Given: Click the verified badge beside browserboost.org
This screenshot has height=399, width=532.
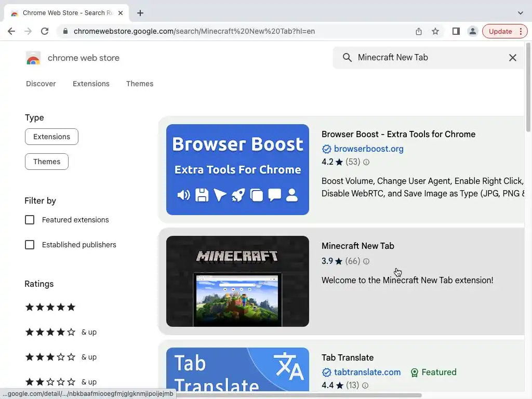Looking at the screenshot, I should 326,149.
